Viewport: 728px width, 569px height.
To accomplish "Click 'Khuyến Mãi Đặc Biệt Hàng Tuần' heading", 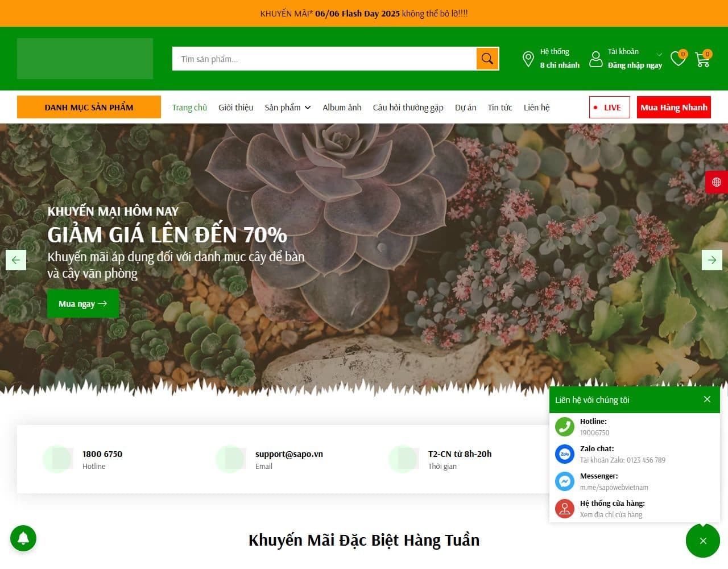I will click(364, 540).
